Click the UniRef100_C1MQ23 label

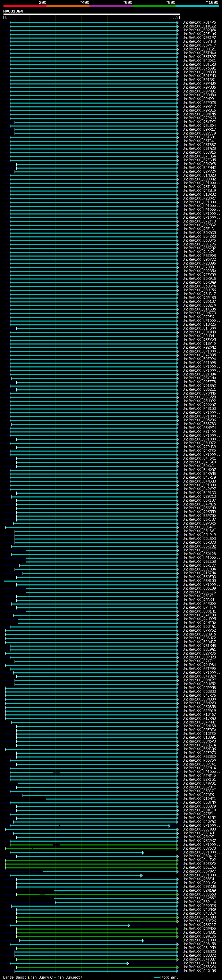199,175
